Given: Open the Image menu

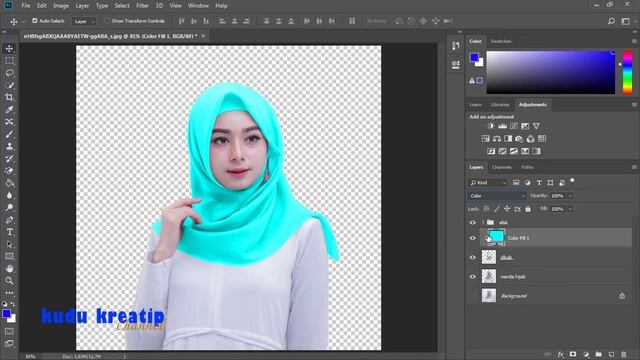Looking at the screenshot, I should [61, 6].
